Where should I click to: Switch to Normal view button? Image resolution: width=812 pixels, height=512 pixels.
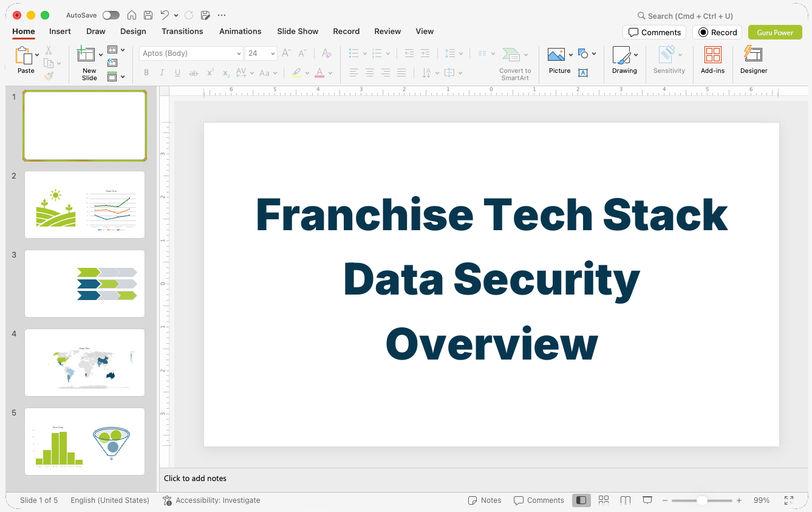click(x=581, y=500)
